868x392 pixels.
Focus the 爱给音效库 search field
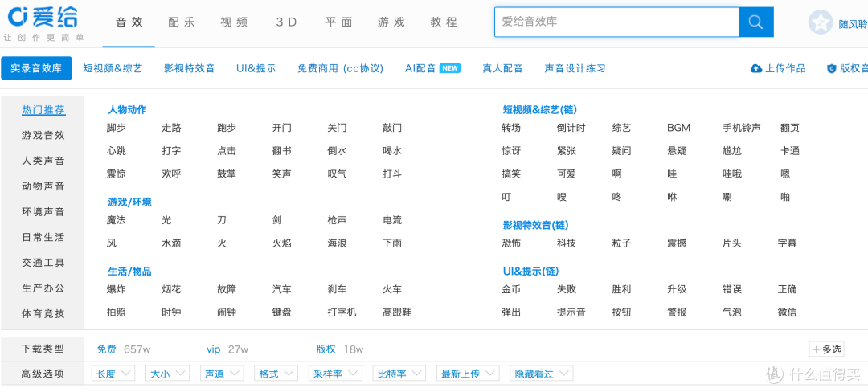[616, 22]
